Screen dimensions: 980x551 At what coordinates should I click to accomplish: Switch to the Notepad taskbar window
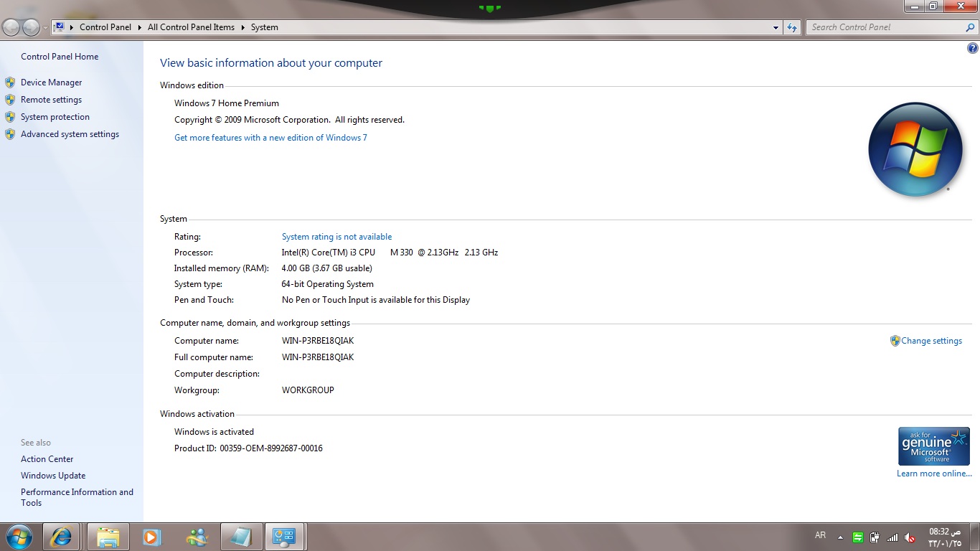[x=242, y=537]
